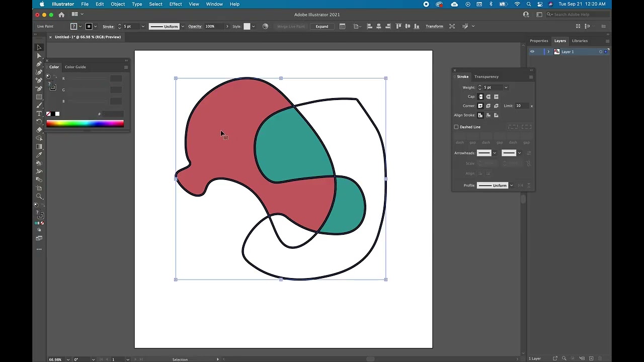644x362 pixels.
Task: Open the Uniform profile dropdown in control bar
Action: point(182,26)
